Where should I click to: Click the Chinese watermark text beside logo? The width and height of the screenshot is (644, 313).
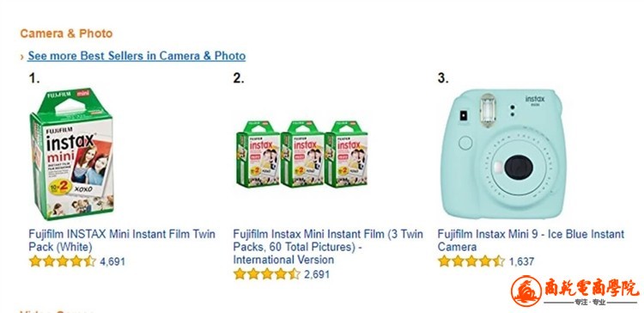click(592, 288)
